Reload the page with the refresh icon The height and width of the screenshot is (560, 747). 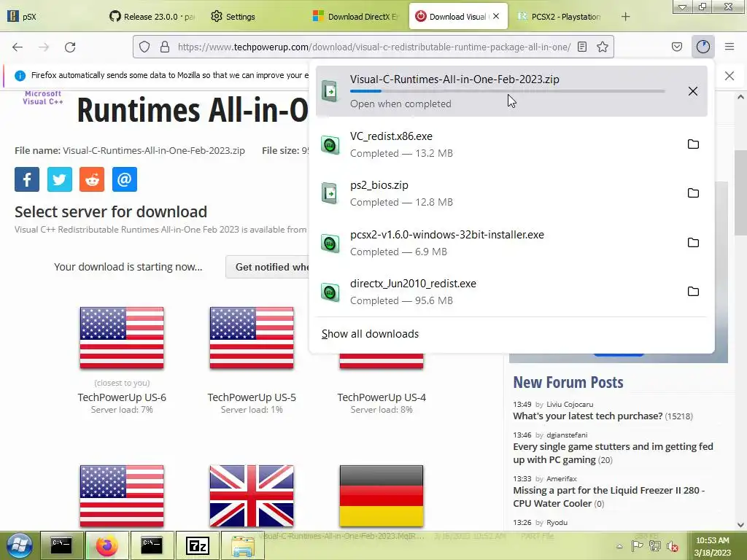[70, 47]
